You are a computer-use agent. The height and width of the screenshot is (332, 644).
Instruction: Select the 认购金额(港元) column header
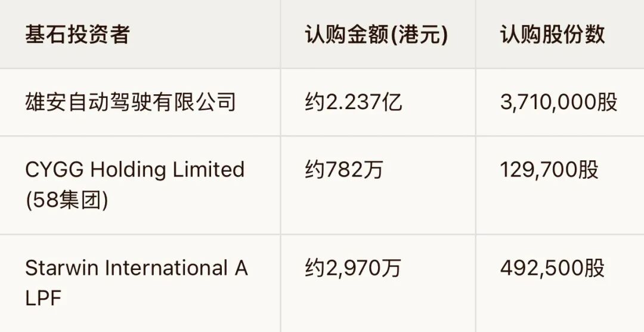coord(376,34)
